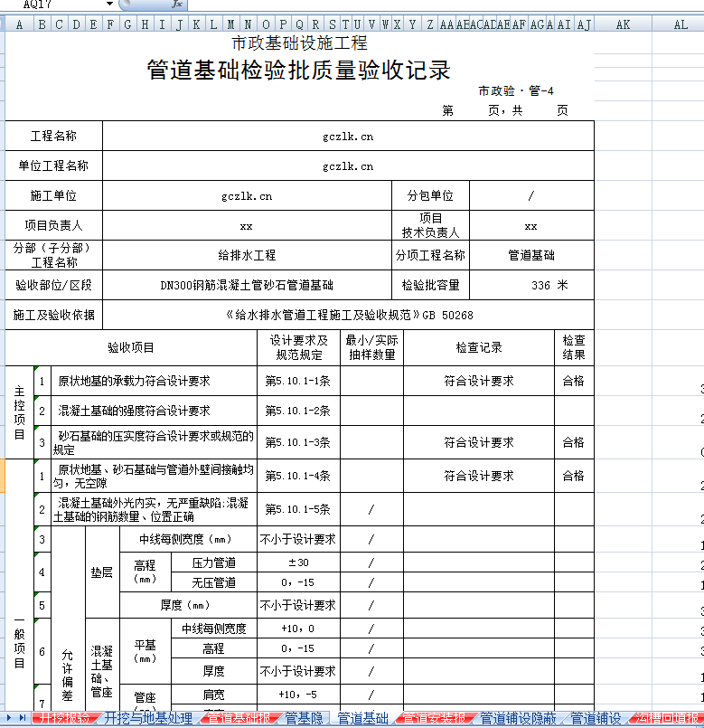Click 混凝土基础的强度符合设计要求 cell

154,411
